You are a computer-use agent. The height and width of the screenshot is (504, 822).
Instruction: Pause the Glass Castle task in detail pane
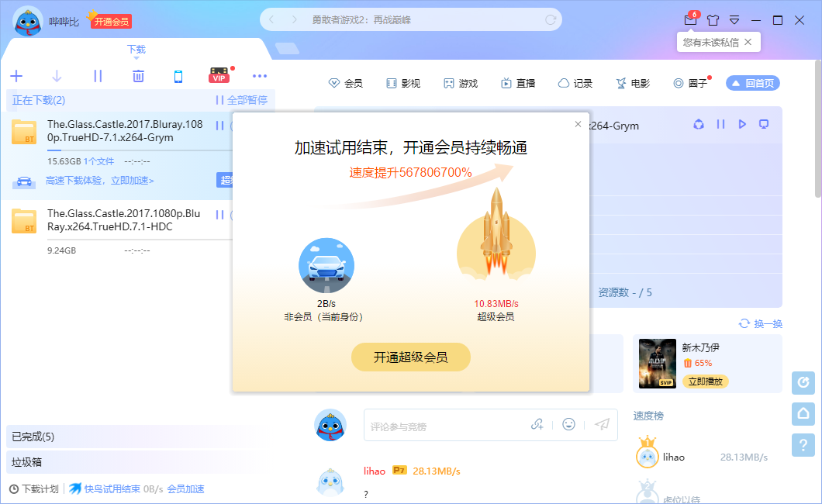[720, 124]
